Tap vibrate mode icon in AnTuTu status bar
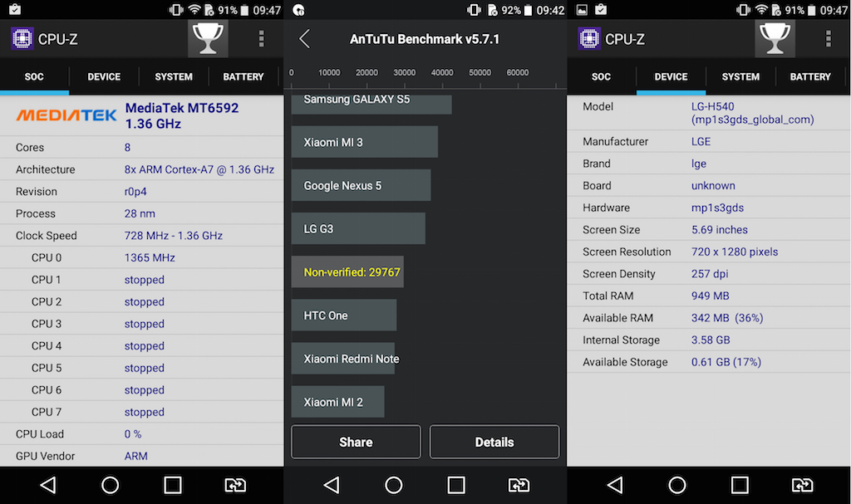This screenshot has height=504, width=851. tap(474, 10)
